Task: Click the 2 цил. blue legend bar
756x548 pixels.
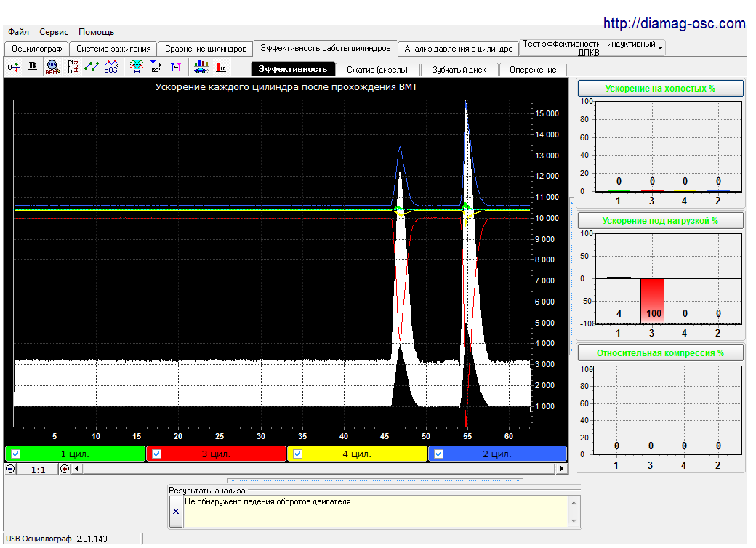Action: point(497,454)
